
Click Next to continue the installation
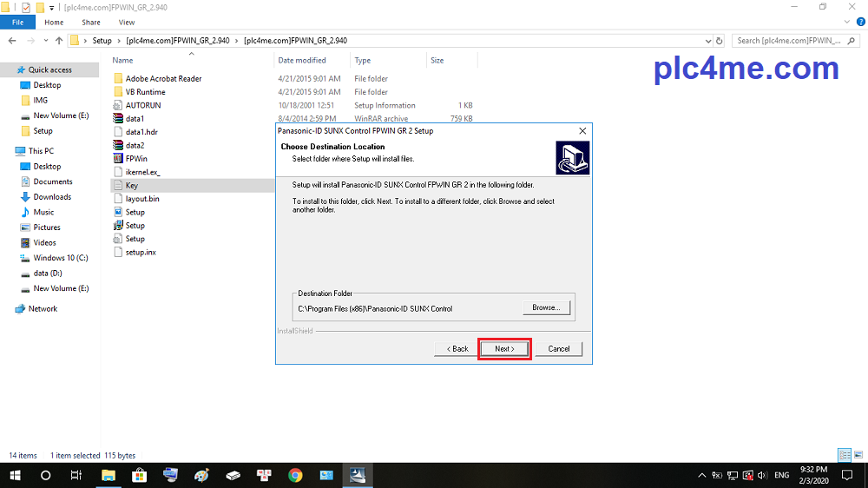504,348
